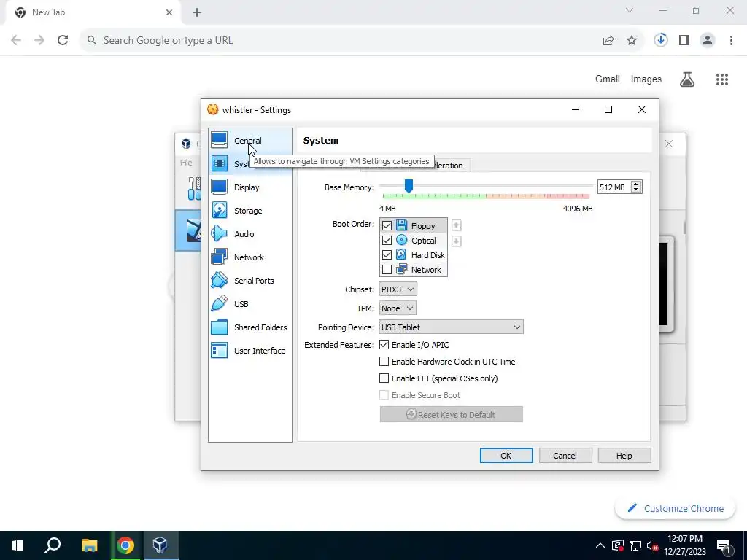Bookmark this tab star icon
747x560 pixels.
[x=632, y=41]
